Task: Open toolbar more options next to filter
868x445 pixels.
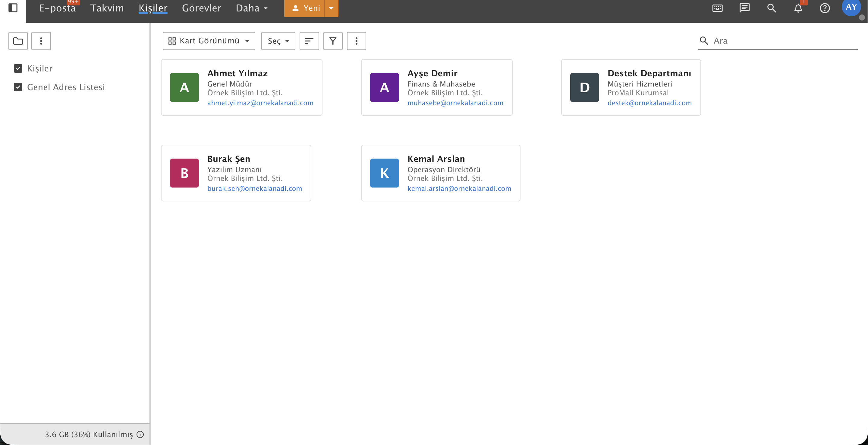Action: pyautogui.click(x=356, y=41)
